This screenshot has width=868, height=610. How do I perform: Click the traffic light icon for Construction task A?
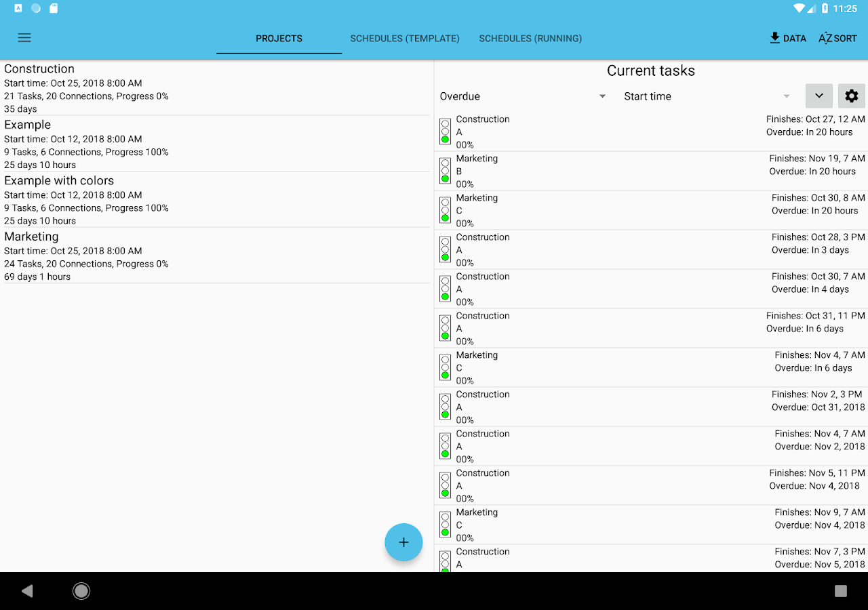coord(445,131)
